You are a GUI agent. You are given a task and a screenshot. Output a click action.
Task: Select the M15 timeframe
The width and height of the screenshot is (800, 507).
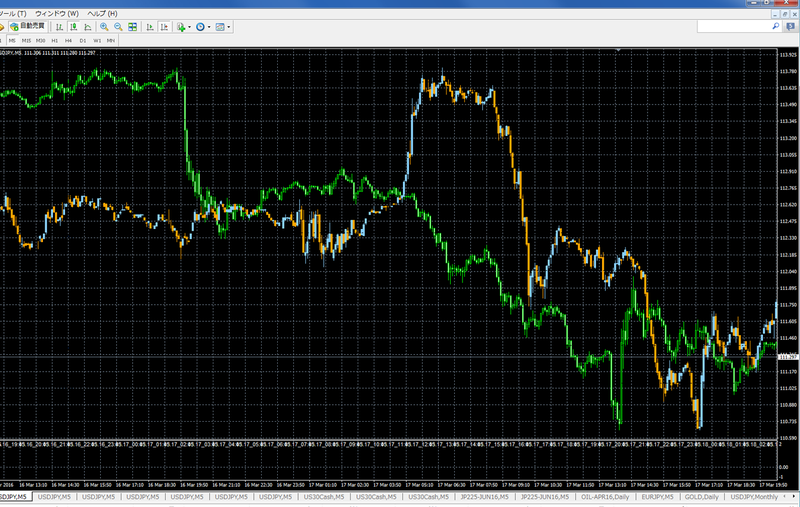click(26, 40)
